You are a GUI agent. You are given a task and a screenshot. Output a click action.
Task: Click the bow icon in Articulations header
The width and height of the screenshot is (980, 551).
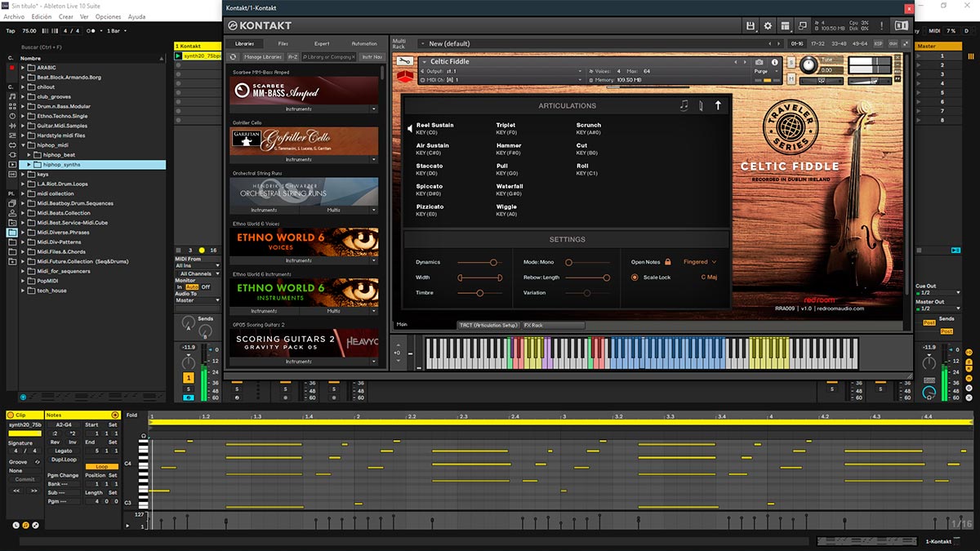coord(701,105)
